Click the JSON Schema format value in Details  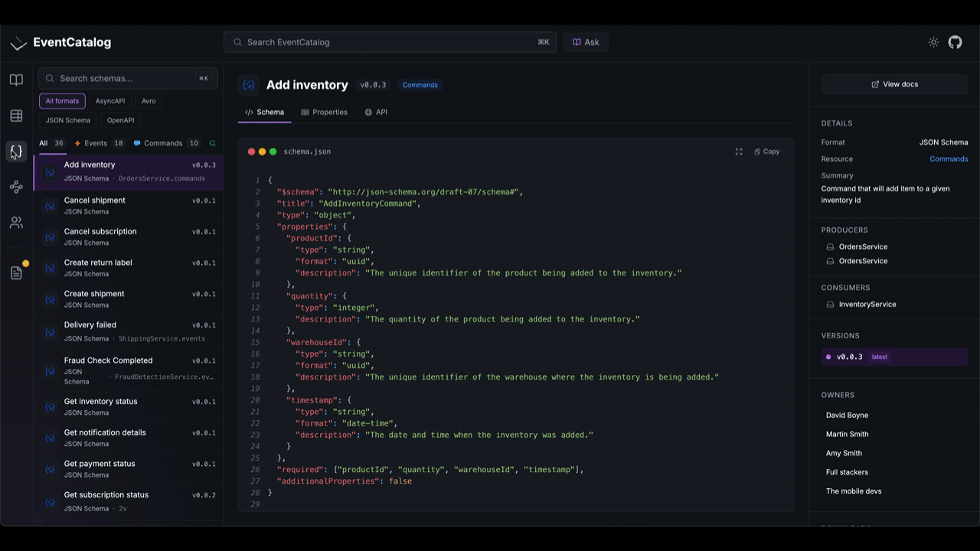point(943,142)
